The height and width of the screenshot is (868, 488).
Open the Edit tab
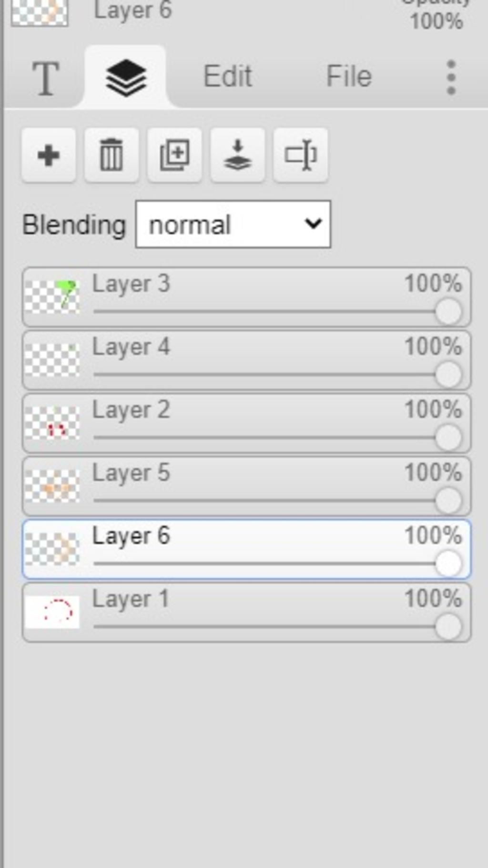[227, 77]
